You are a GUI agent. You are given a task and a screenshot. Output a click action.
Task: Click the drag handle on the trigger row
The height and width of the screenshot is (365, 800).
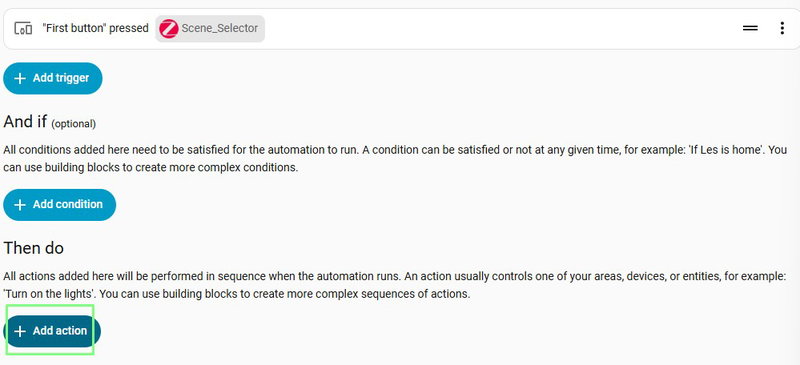pos(749,28)
